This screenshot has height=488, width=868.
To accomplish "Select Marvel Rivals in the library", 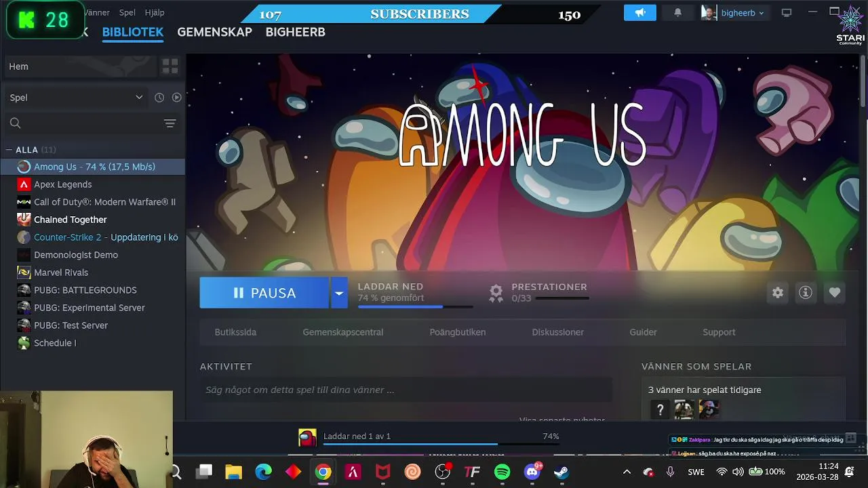I will point(92,272).
